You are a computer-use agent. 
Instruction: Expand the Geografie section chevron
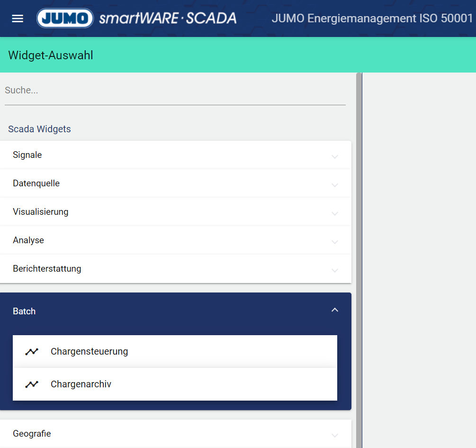(x=335, y=435)
